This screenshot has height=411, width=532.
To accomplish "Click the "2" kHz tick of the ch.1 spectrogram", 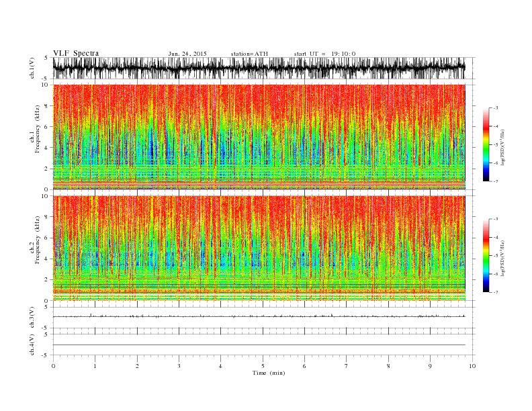I will tap(46, 169).
